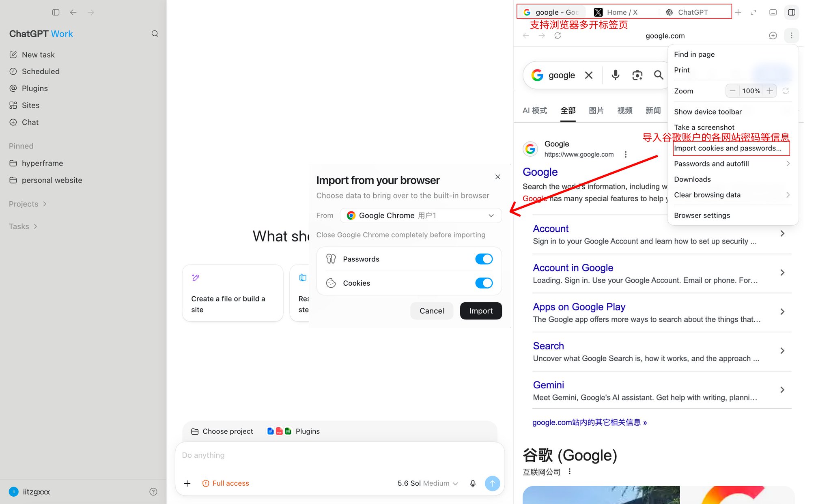Screen dimensions: 831x504
Task: Open the browser three-dot menu icon
Action: pyautogui.click(x=791, y=36)
